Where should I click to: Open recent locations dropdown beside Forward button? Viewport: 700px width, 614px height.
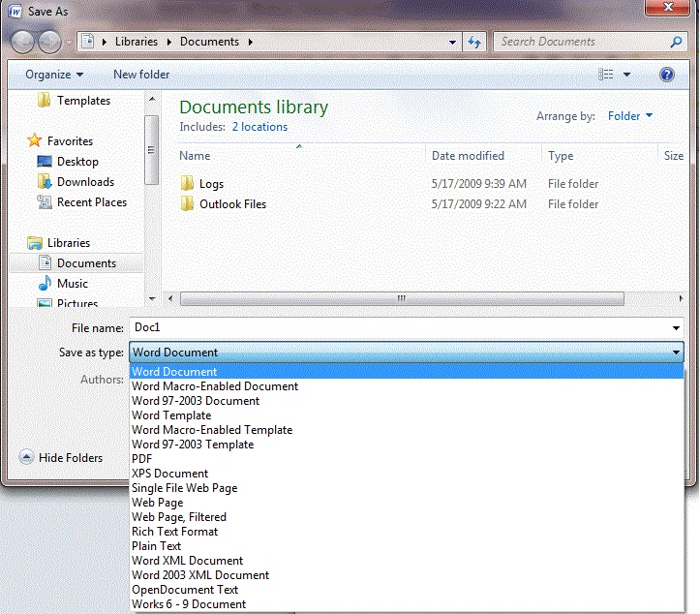click(x=69, y=43)
